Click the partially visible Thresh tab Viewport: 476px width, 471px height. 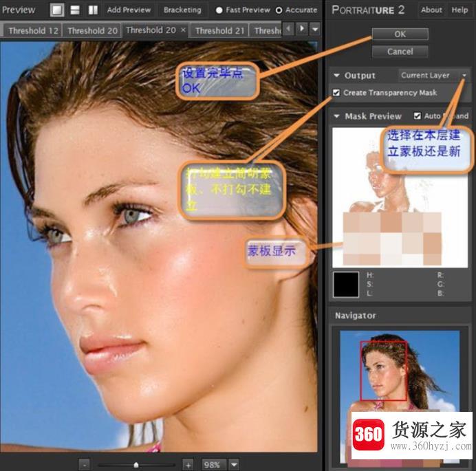click(267, 31)
